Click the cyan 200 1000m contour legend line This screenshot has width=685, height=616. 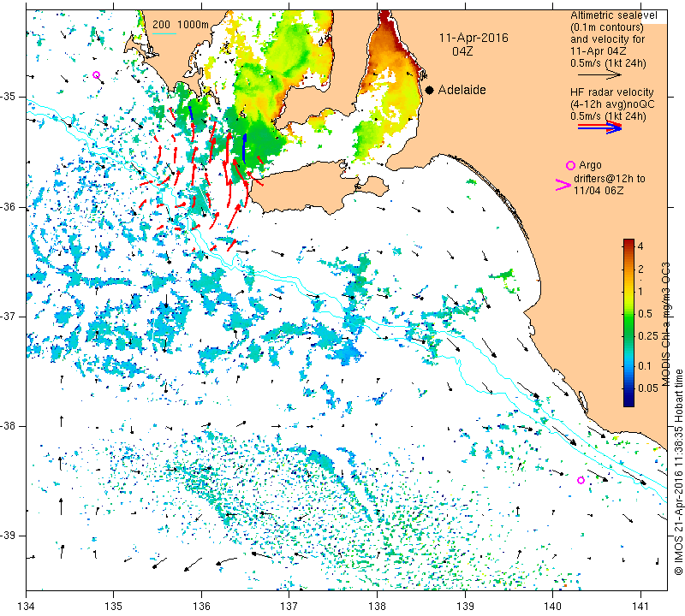pos(164,33)
